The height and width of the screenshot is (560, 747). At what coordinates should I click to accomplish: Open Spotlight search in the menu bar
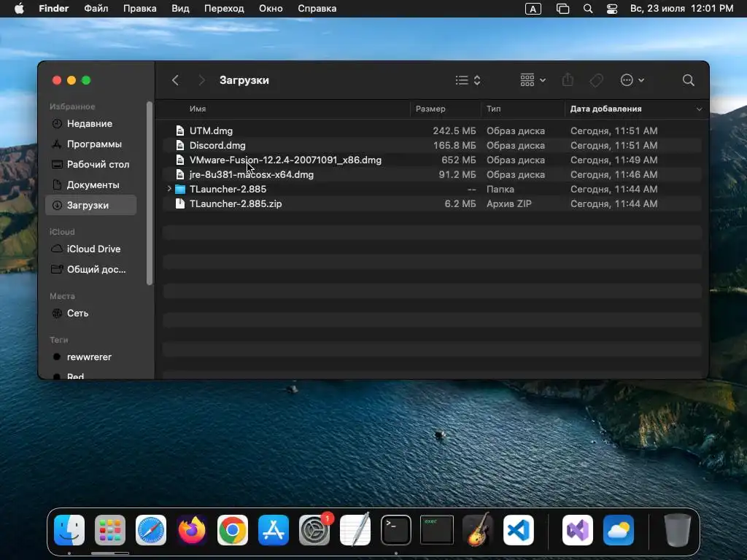coord(588,9)
